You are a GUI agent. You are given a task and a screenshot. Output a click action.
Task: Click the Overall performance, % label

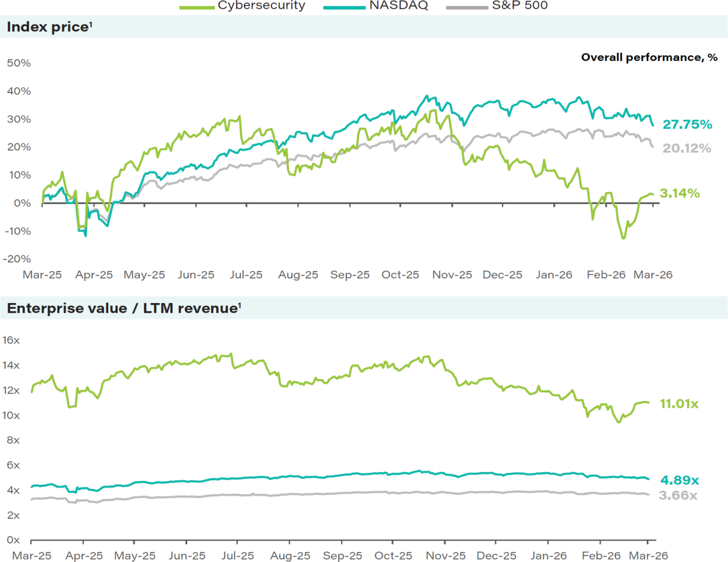649,57
